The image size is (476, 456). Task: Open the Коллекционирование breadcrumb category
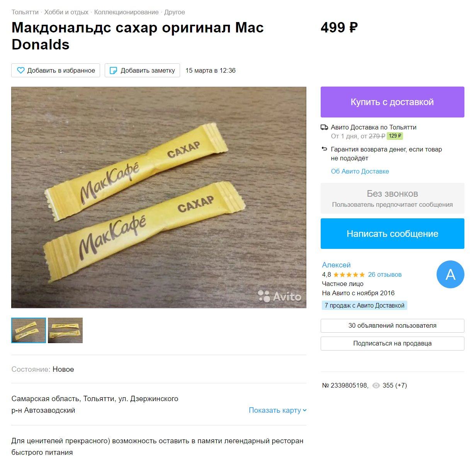(126, 12)
